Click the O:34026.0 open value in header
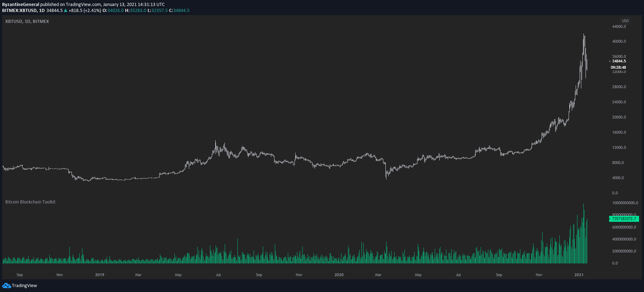The height and width of the screenshot is (292, 644). pos(113,11)
